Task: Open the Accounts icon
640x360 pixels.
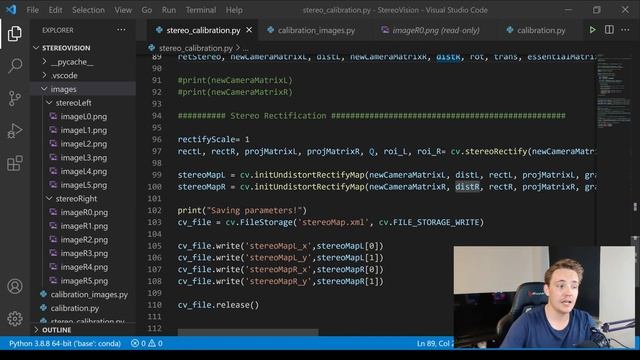Action: tap(15, 287)
